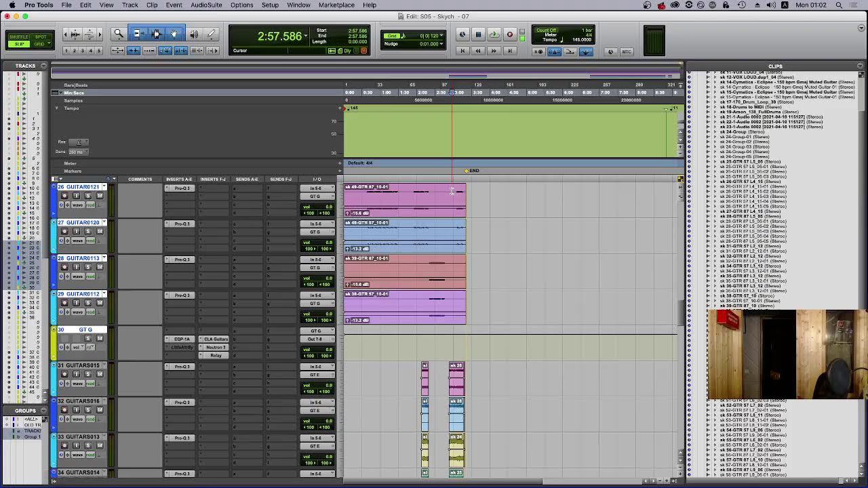Click the Record transport button
The image size is (868, 488).
[x=509, y=35]
